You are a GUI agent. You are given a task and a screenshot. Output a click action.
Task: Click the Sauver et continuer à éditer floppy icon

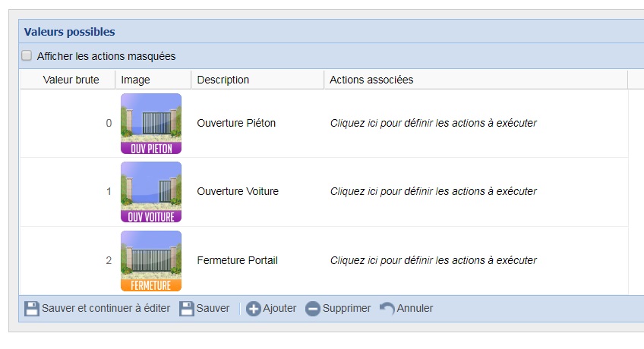click(x=32, y=309)
